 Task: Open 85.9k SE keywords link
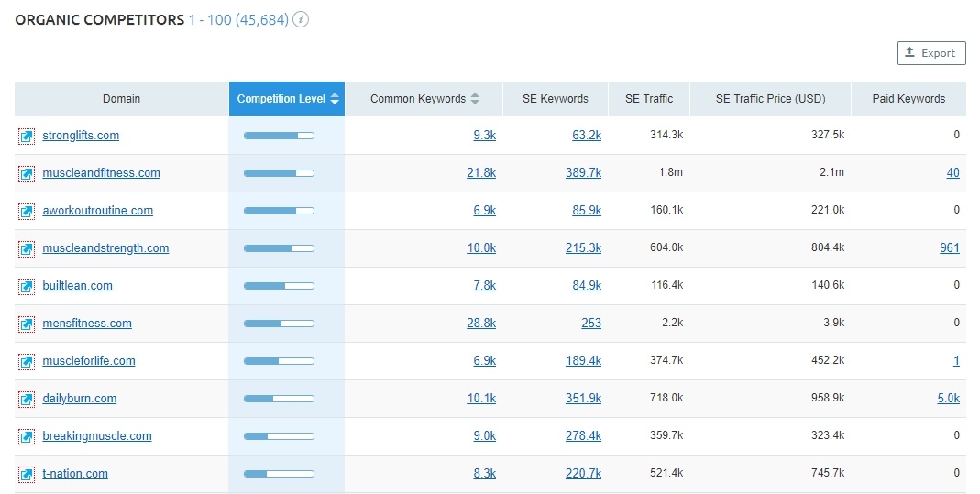coord(587,211)
